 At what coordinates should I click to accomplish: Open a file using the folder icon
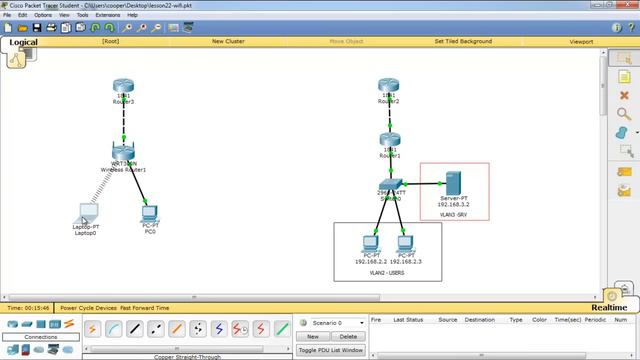[x=22, y=28]
